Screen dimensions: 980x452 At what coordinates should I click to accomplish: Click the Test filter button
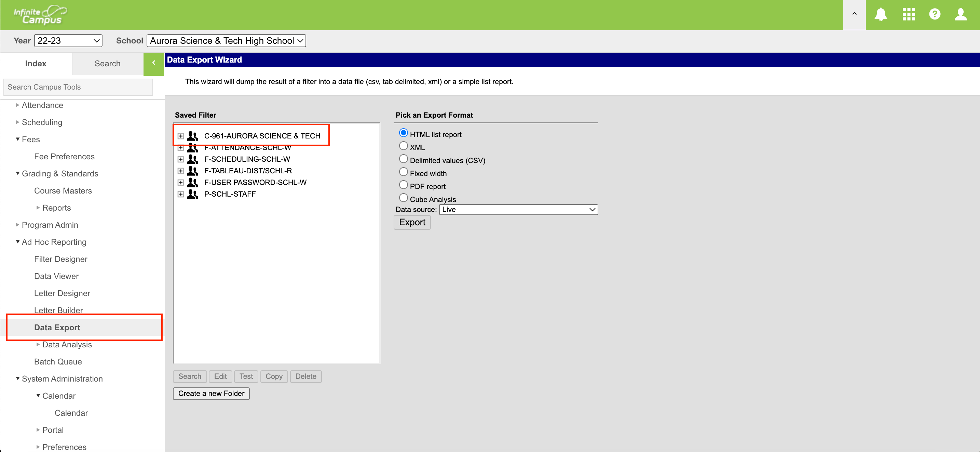pyautogui.click(x=246, y=376)
